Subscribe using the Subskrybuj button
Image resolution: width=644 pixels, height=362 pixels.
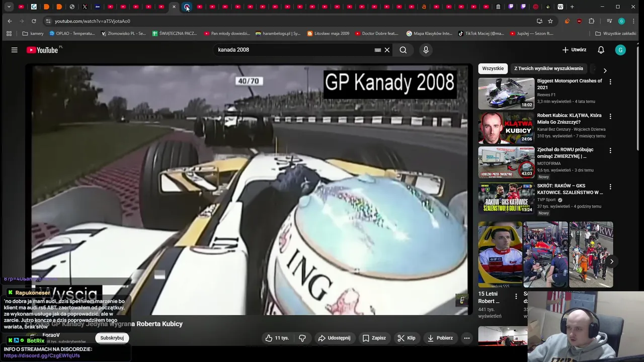(112, 338)
